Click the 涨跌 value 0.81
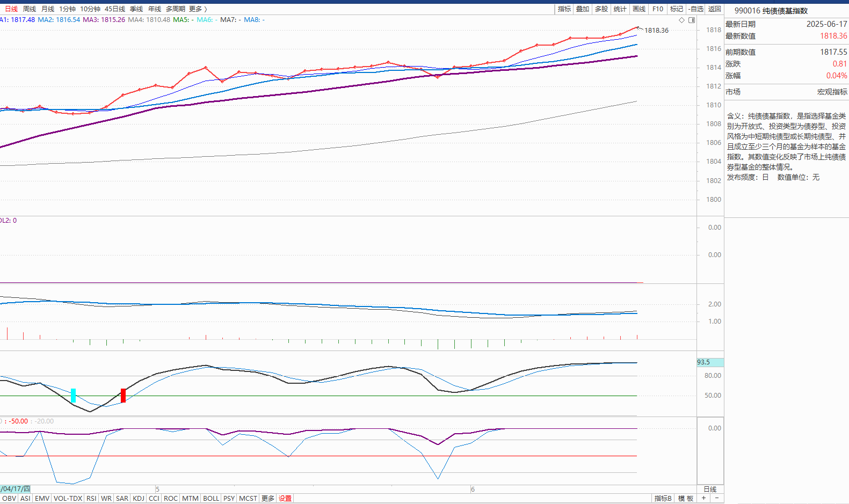 840,64
